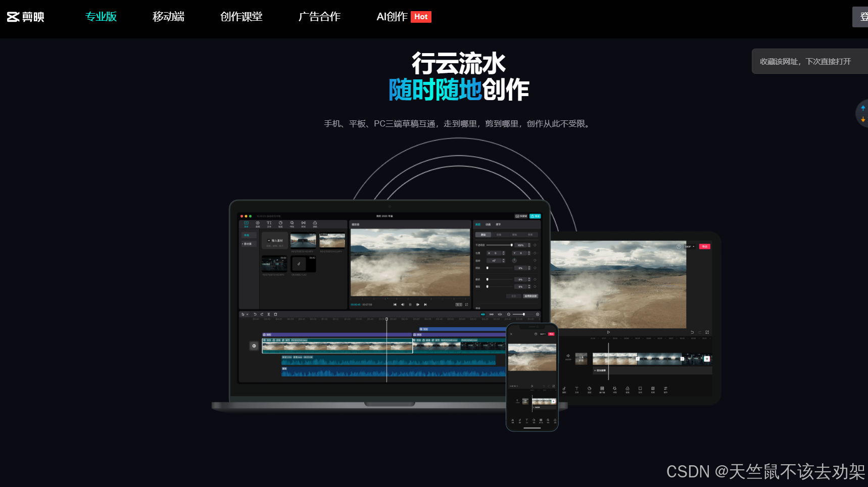Click the 登 login button at top right
868x487 pixels.
(x=861, y=17)
